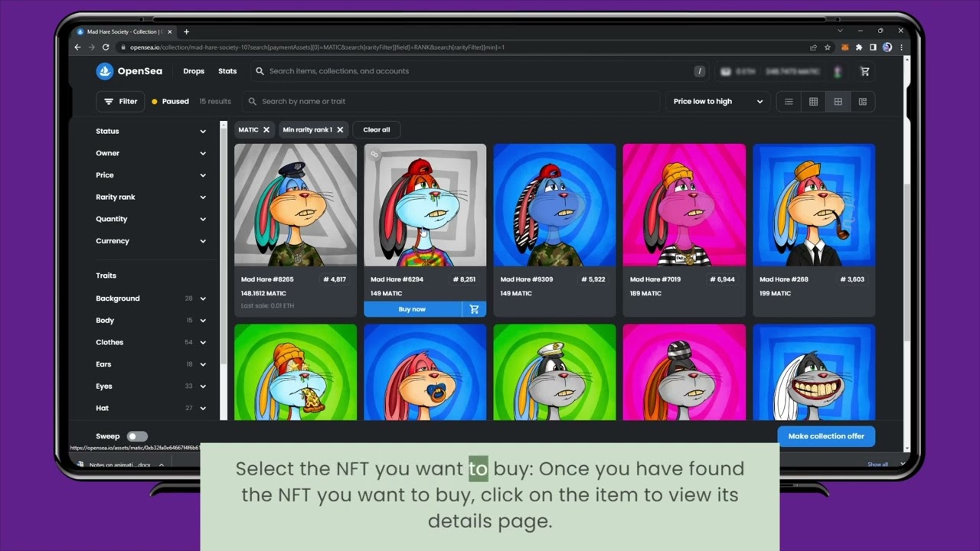Add Mad Hare #6294 to cart icon
Viewport: 980px width, 551px height.
click(474, 309)
